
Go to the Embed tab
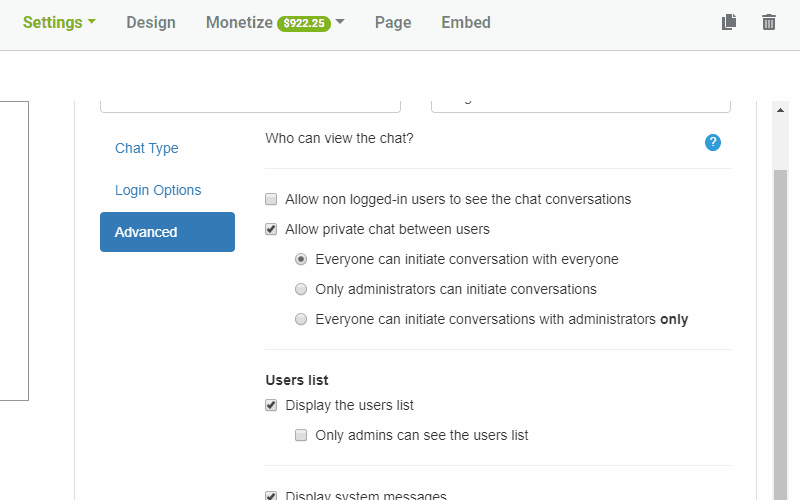[x=466, y=22]
